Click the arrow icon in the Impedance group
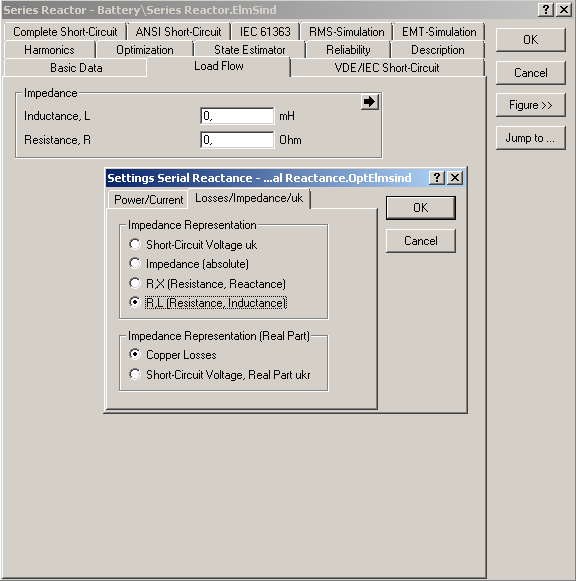The image size is (576, 581). pyautogui.click(x=369, y=102)
